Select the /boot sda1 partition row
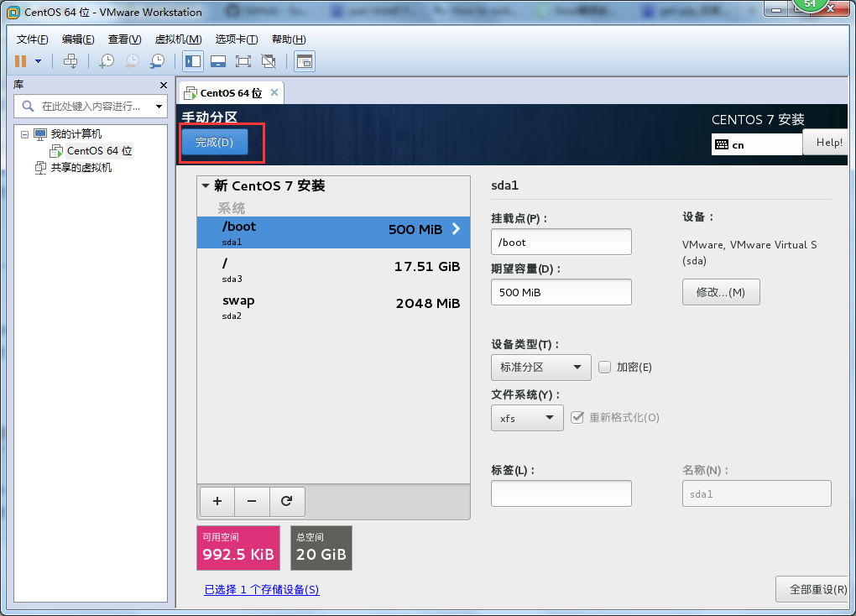Screen dimensions: 856x616 (333, 232)
